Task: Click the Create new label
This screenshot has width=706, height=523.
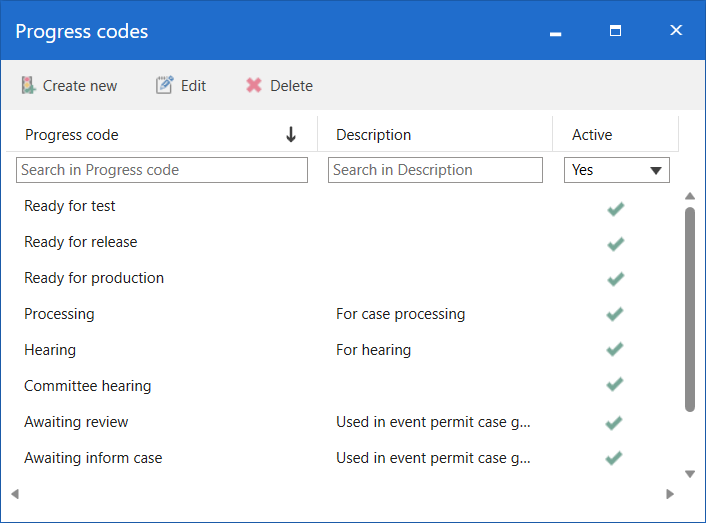Action: (80, 86)
